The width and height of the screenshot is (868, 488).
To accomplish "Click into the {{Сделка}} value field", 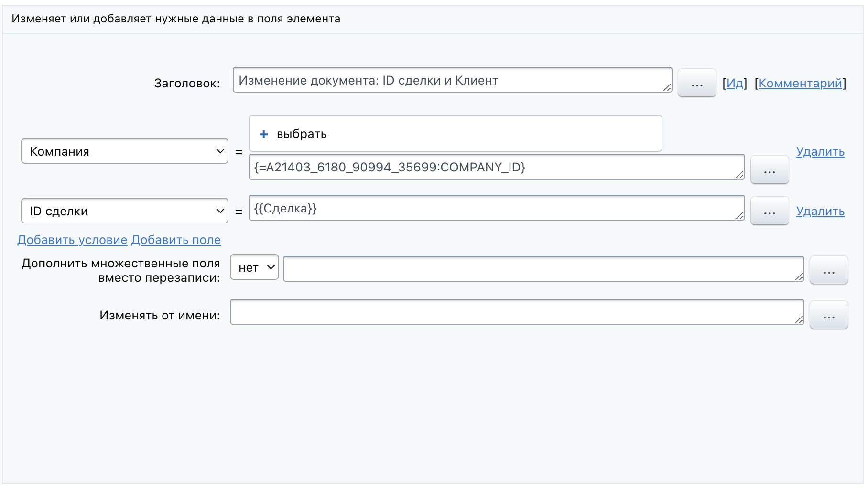I will 492,208.
